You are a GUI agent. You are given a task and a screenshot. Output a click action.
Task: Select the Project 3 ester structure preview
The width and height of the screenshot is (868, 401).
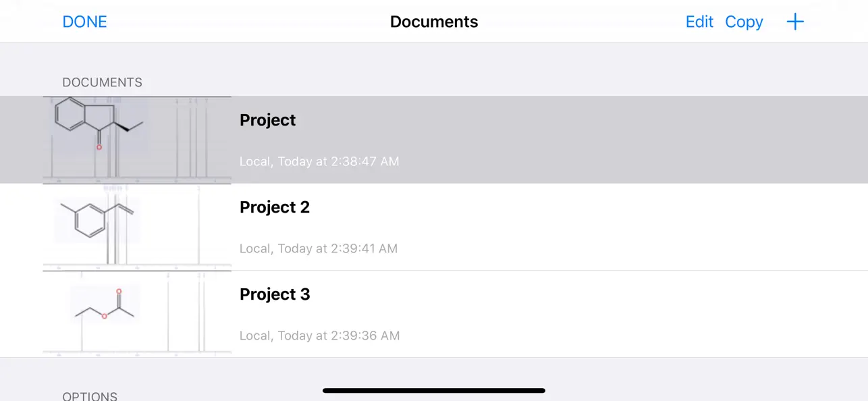137,314
